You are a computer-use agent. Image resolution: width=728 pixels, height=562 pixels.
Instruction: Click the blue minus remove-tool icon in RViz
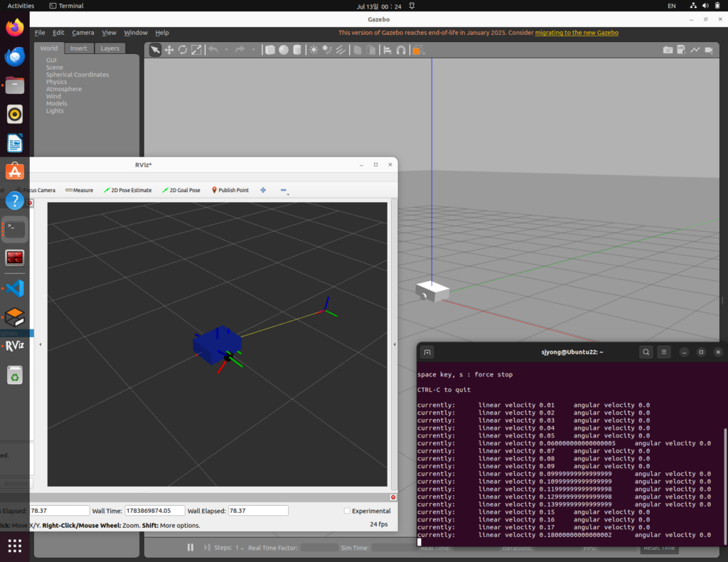tap(284, 190)
